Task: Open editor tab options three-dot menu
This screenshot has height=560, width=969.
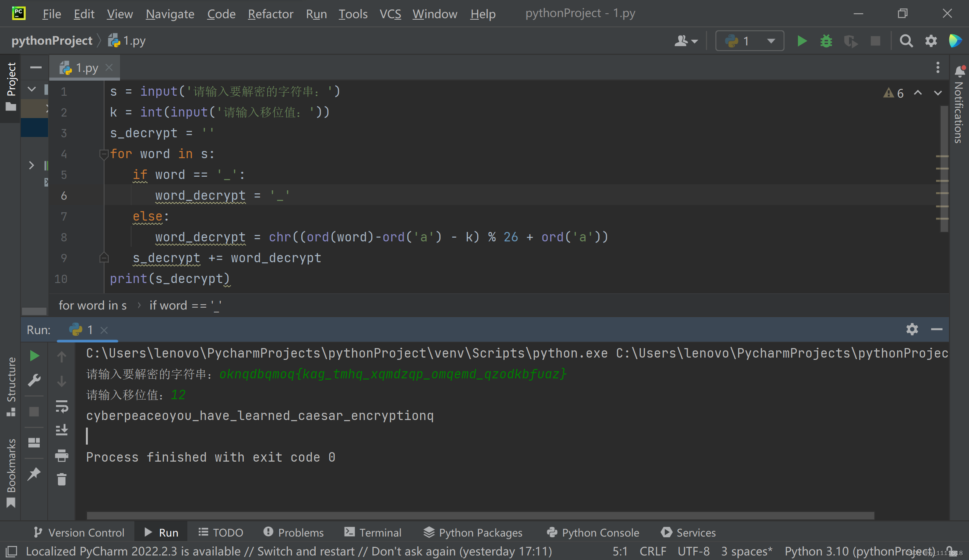Action: pos(938,68)
